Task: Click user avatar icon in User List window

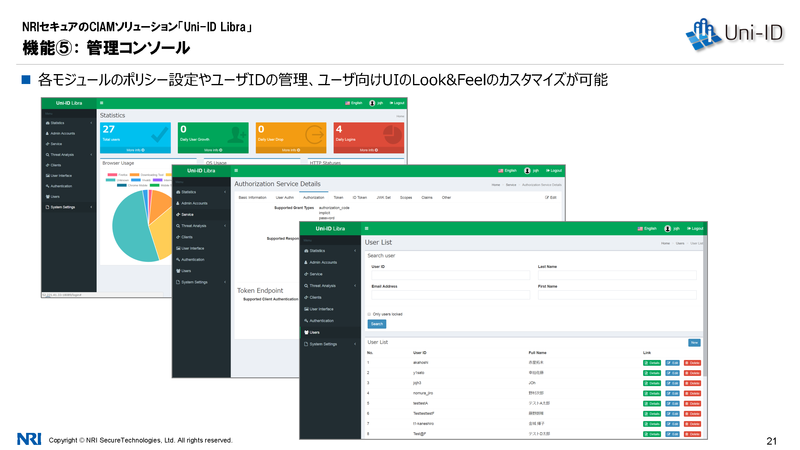Action: pyautogui.click(x=667, y=229)
